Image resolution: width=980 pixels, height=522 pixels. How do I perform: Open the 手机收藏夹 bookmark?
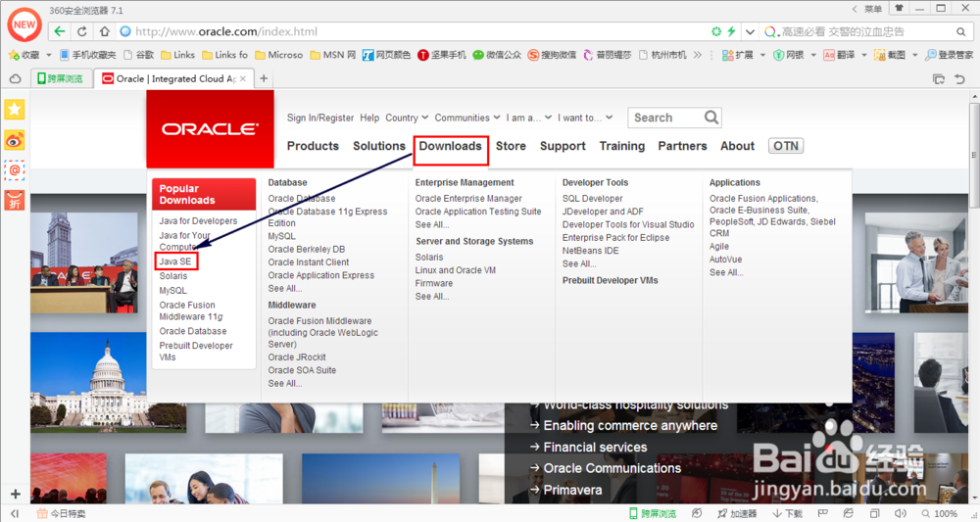coord(87,55)
